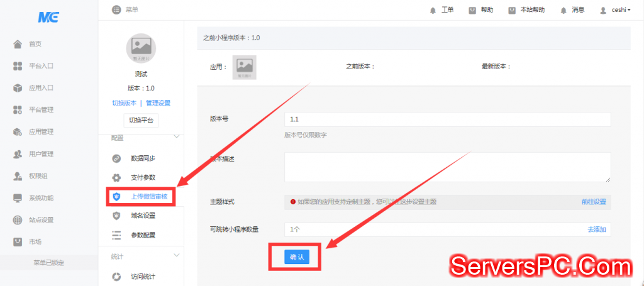This screenshot has height=286, width=644.
Task: Focus the 版本号 input field
Action: point(447,119)
